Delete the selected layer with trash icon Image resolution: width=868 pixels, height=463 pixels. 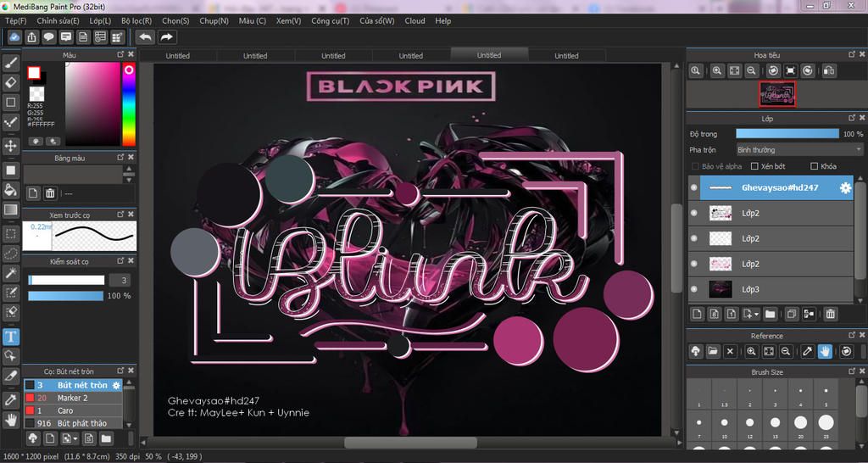click(x=830, y=314)
